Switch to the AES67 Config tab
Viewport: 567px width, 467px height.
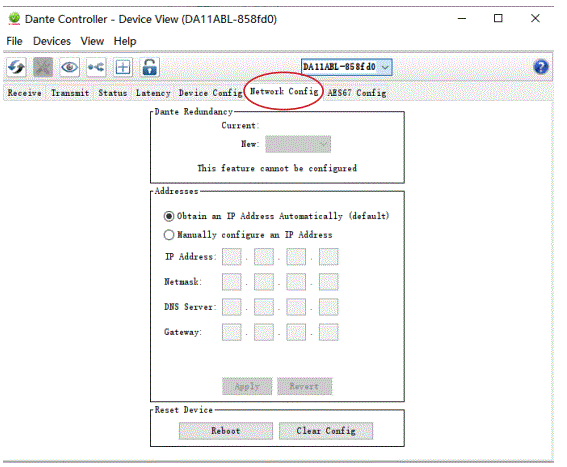point(357,93)
